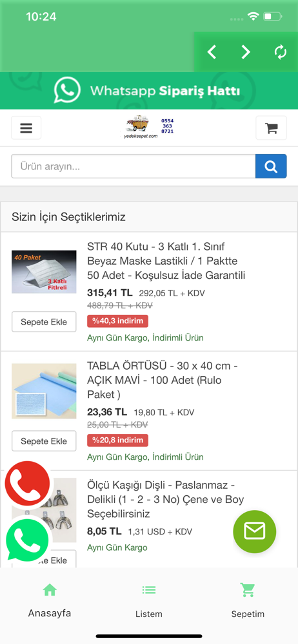Tap the green WhatsApp floating bubble
The height and width of the screenshot is (644, 298).
click(x=27, y=539)
